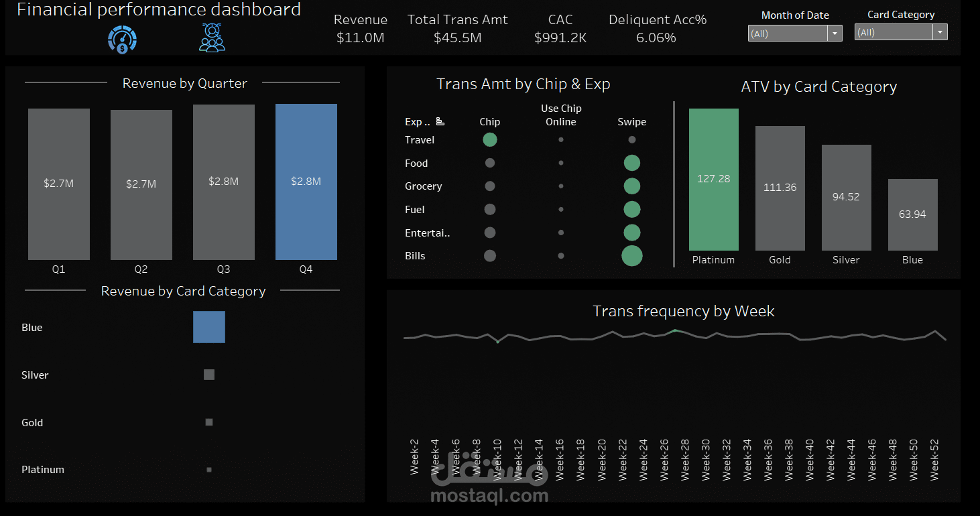Click the small Food Use Chip Online dot

coord(560,163)
